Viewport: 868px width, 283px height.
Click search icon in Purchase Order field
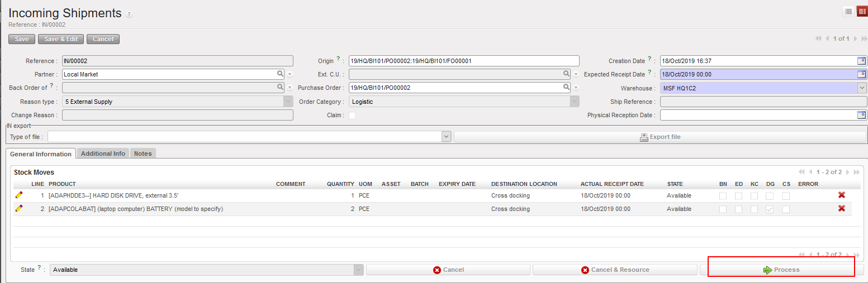click(x=566, y=88)
